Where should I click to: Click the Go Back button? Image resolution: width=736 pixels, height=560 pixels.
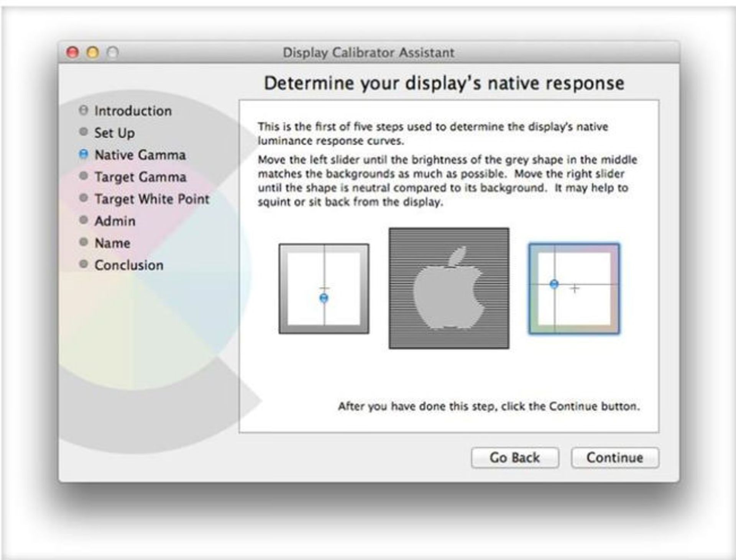pyautogui.click(x=515, y=458)
